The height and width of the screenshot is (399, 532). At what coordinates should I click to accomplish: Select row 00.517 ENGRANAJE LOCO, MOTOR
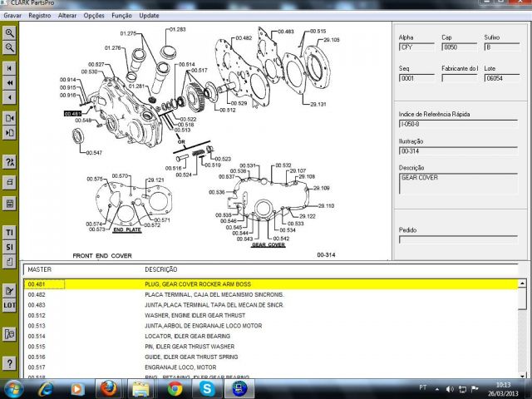(271, 367)
